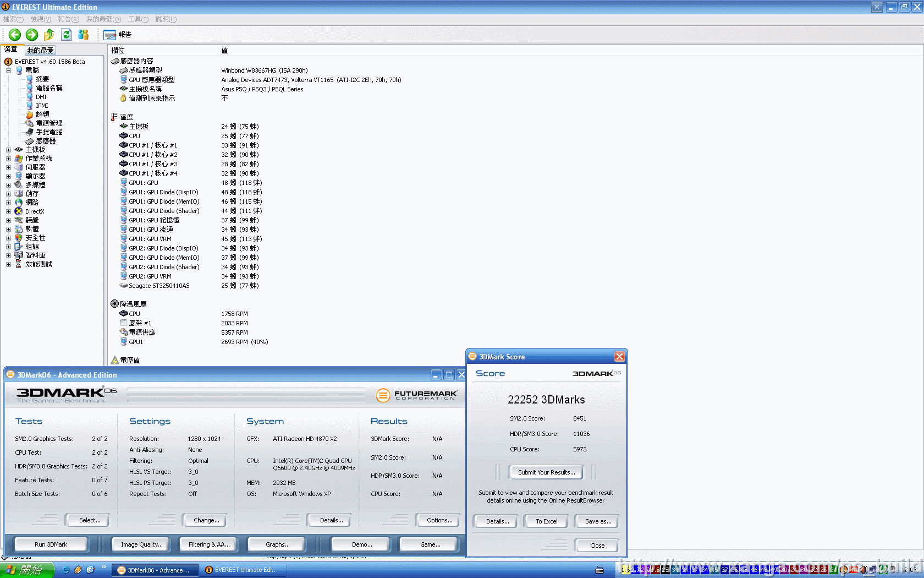Click the 開始 Start button
924x578 pixels.
(x=27, y=570)
